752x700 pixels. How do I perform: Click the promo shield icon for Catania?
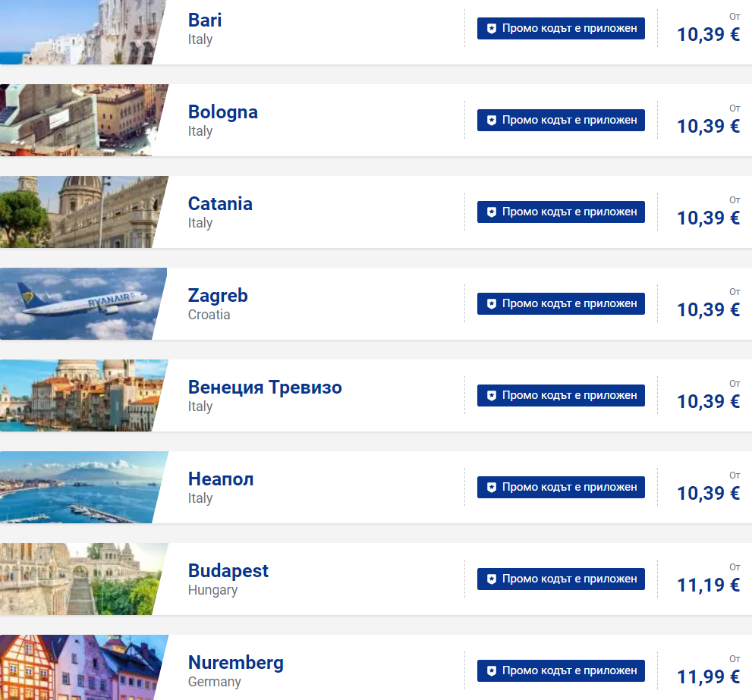492,212
